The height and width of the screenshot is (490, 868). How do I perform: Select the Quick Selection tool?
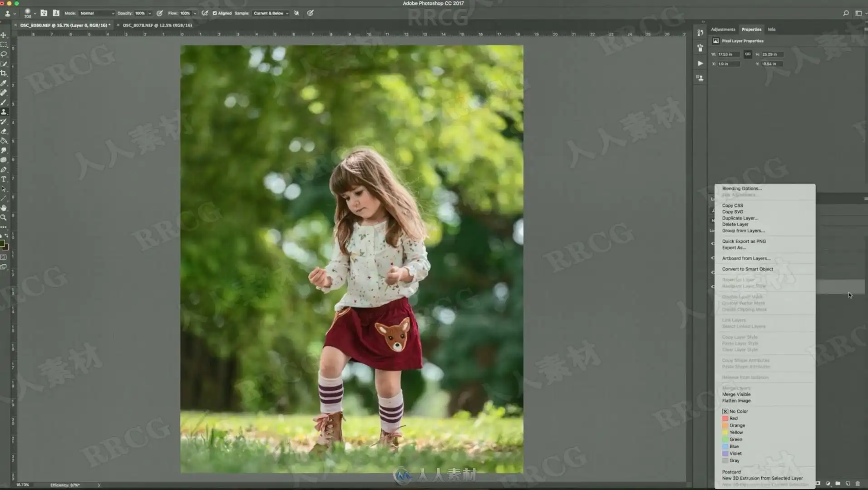[4, 64]
